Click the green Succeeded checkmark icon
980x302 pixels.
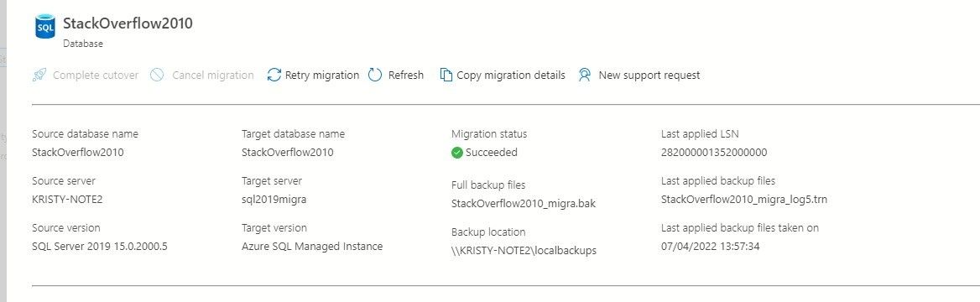click(457, 153)
